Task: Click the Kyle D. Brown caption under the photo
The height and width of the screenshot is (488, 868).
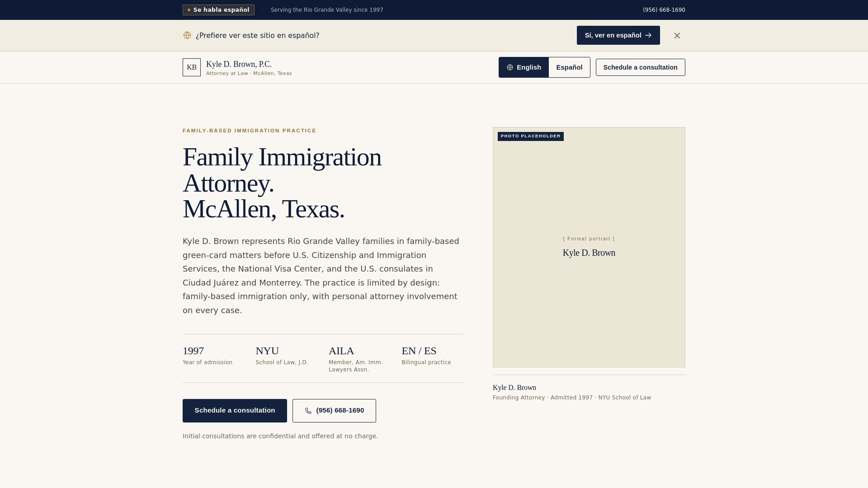Action: tap(514, 388)
